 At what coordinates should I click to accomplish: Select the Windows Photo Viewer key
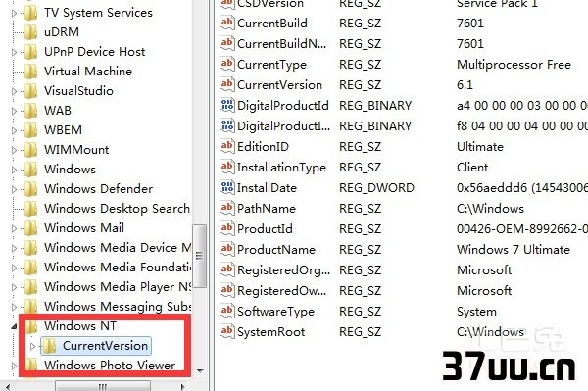click(x=110, y=366)
